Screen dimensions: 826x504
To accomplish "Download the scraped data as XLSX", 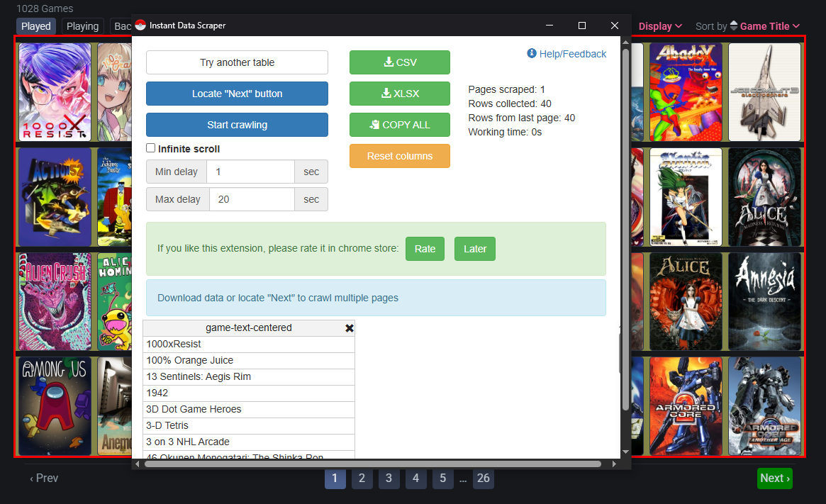I will click(x=400, y=94).
